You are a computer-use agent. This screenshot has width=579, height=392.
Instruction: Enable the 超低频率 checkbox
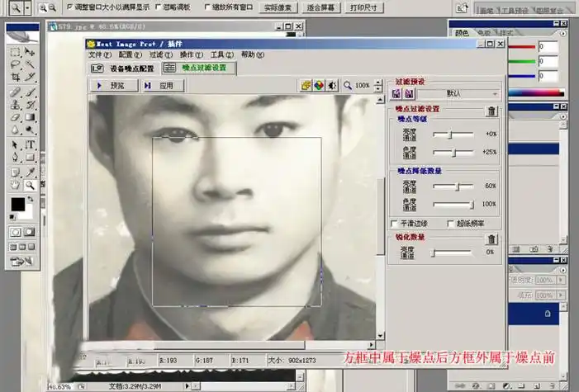(x=450, y=223)
